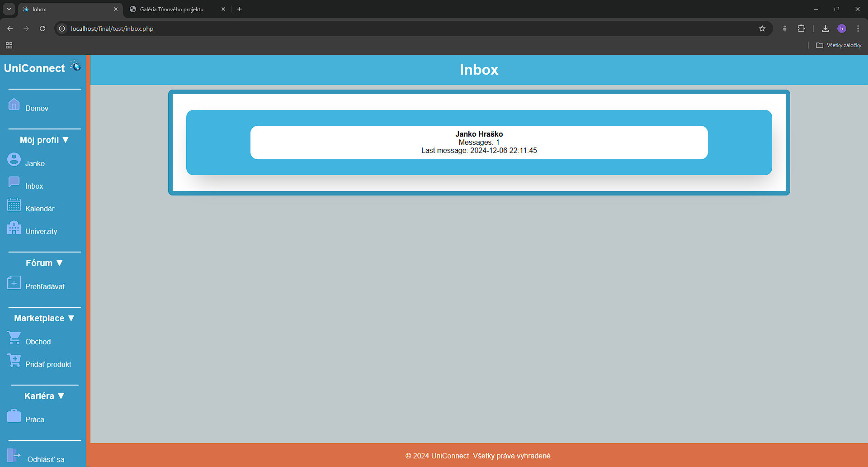Collapse the Kariéra section
This screenshot has height=467, width=868.
tap(44, 396)
